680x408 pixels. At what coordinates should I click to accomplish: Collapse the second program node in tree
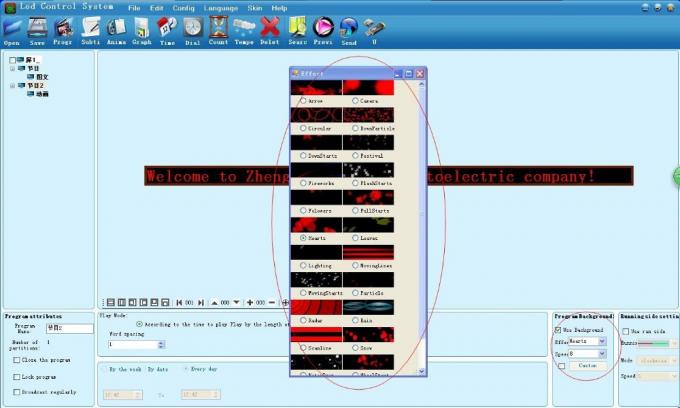click(12, 85)
